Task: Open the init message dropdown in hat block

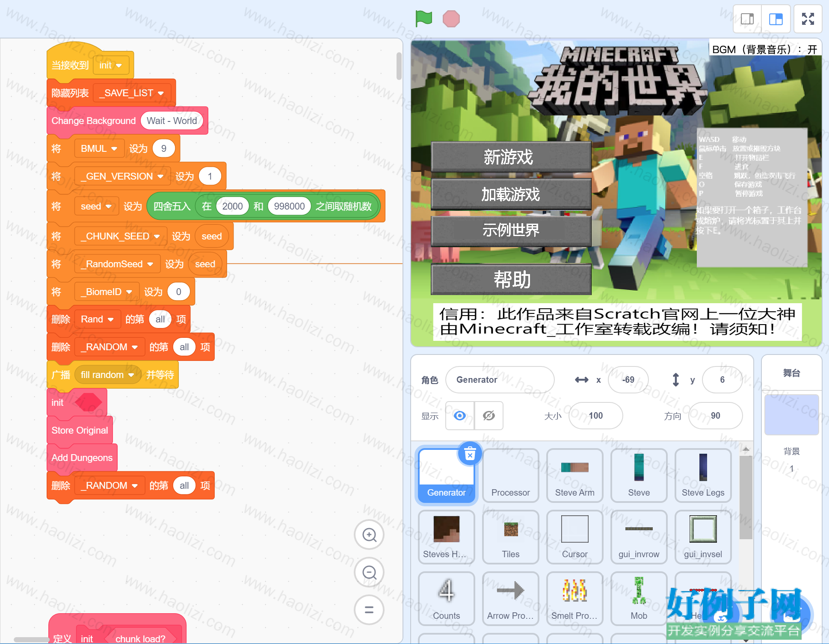Action: (111, 65)
